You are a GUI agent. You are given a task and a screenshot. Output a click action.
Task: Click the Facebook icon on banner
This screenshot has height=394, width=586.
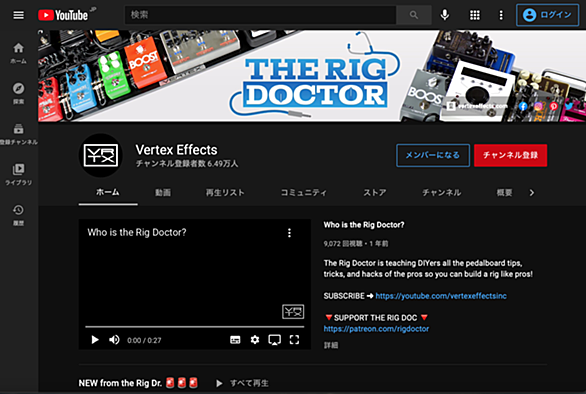522,106
